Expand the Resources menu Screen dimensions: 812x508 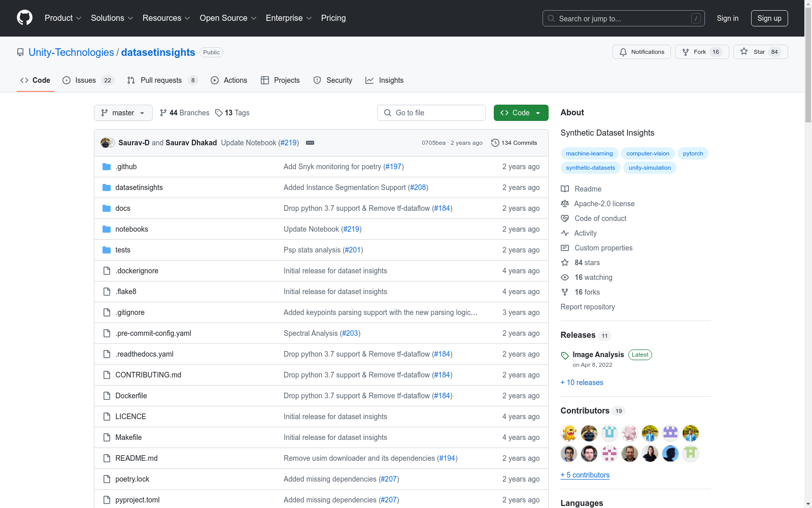click(166, 18)
